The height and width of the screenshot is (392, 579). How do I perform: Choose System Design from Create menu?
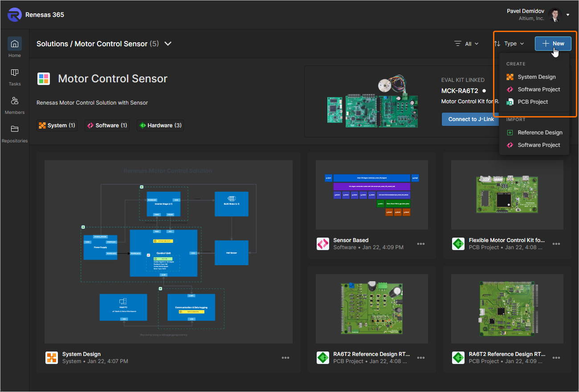[x=534, y=77]
